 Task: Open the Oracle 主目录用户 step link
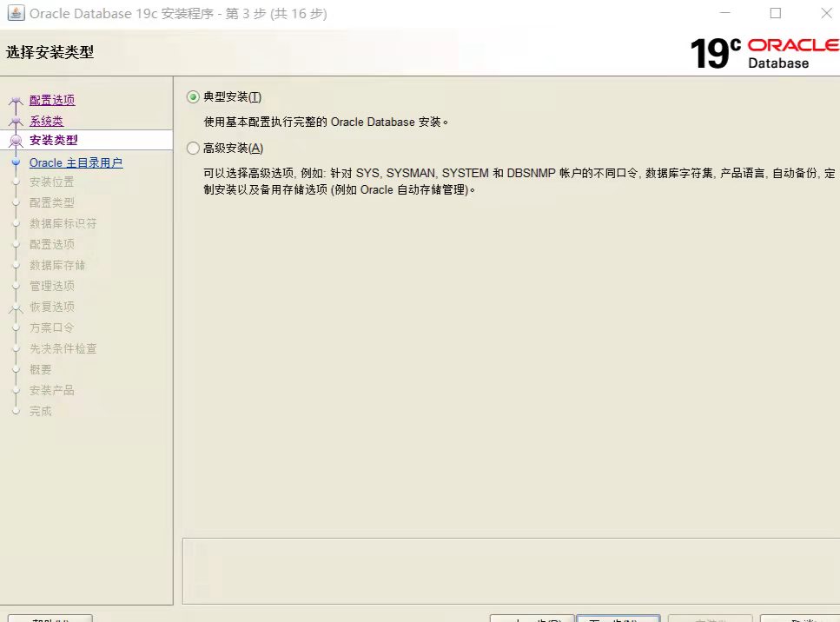pyautogui.click(x=76, y=162)
